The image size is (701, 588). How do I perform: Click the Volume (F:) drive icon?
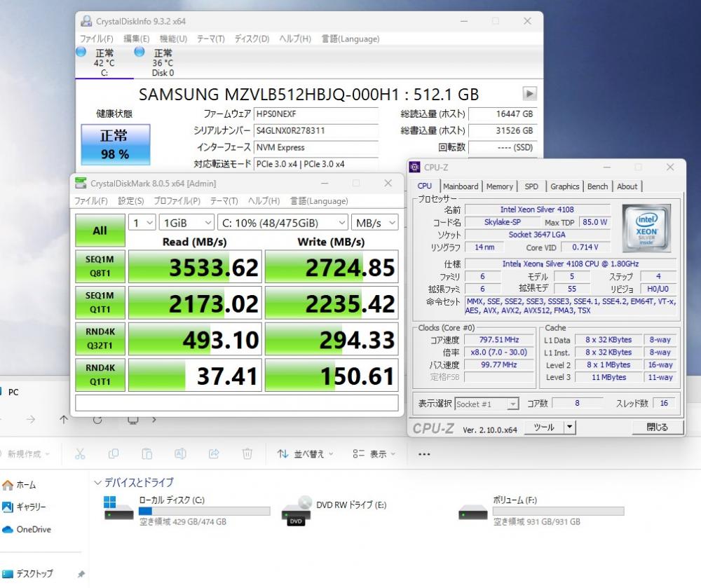coord(473,512)
